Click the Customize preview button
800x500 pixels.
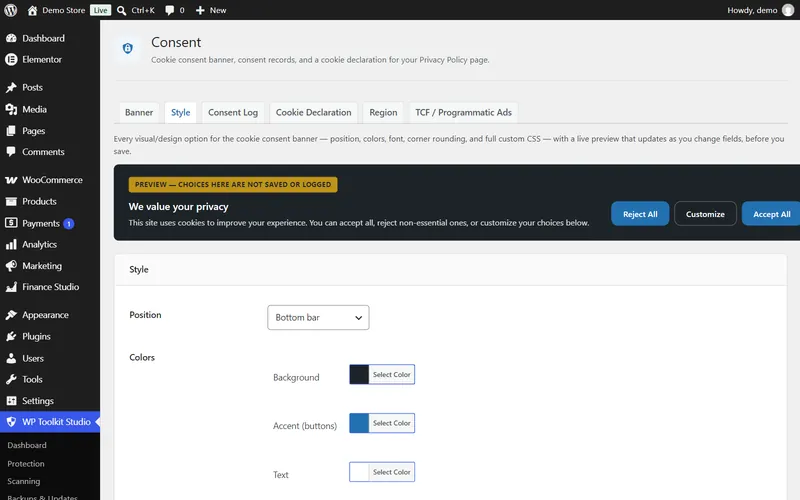tap(705, 214)
